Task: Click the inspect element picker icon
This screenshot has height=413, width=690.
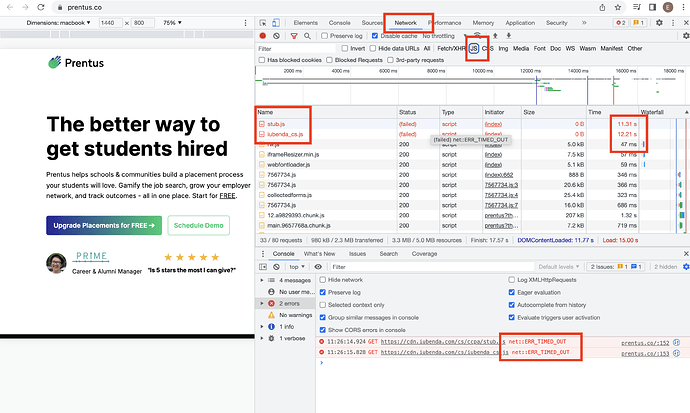Action: 263,23
